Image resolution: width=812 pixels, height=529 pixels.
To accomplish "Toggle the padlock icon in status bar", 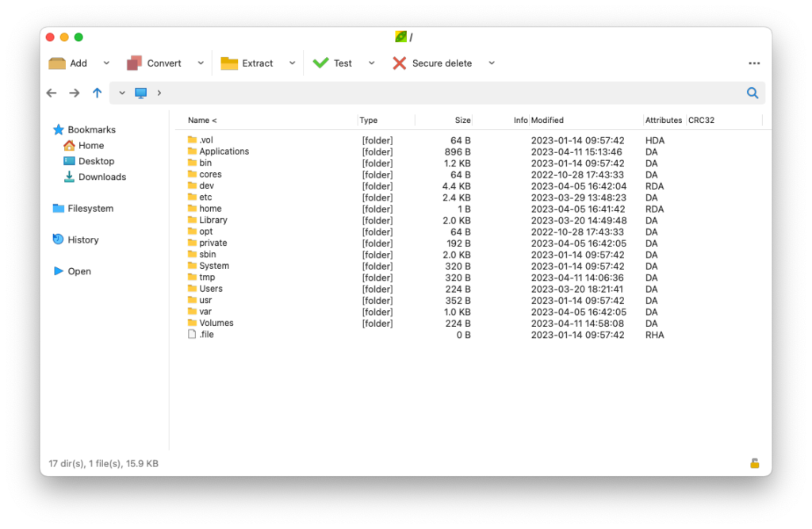I will coord(753,463).
